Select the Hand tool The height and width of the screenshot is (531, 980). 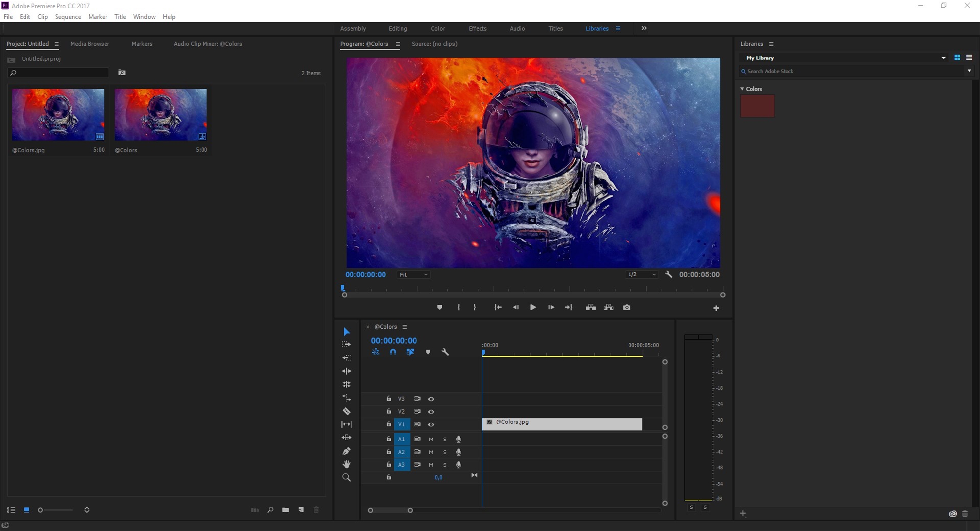346,464
